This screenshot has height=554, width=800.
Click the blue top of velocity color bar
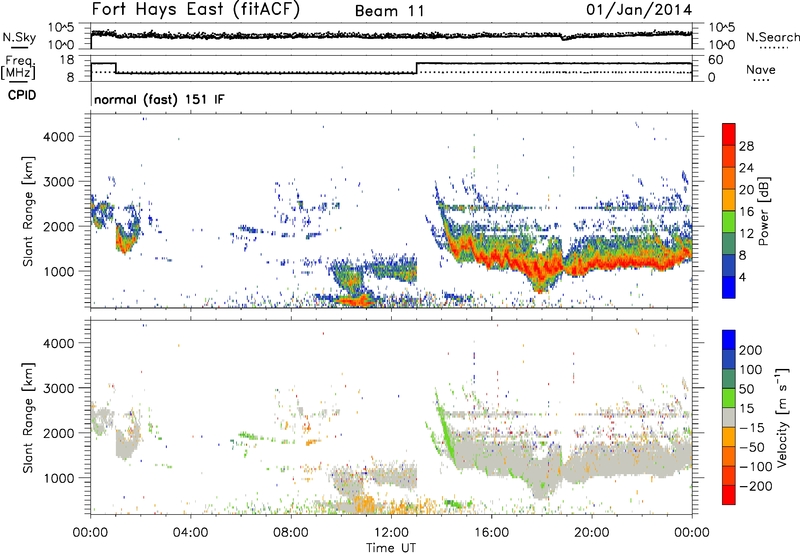[729, 340]
